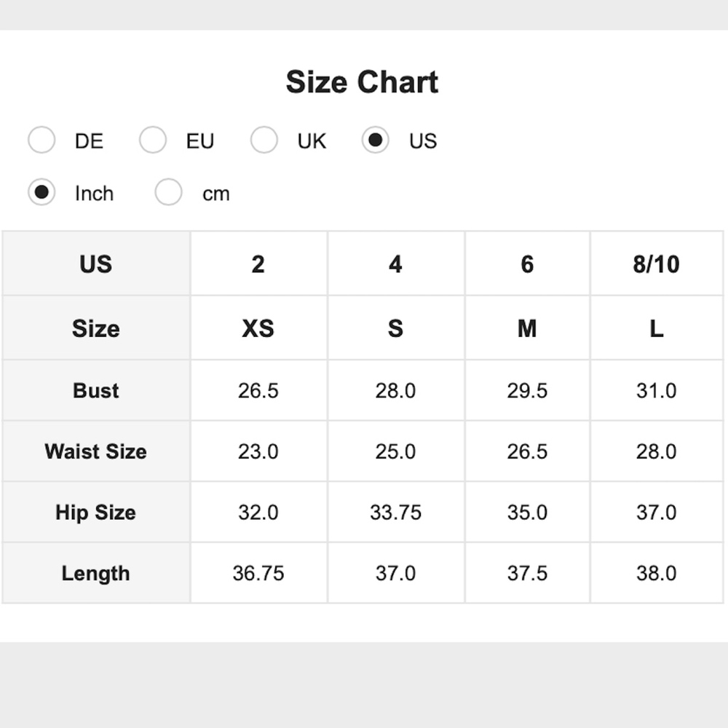Viewport: 728px width, 728px height.
Task: Click the Waist Size row label
Action: 96,451
